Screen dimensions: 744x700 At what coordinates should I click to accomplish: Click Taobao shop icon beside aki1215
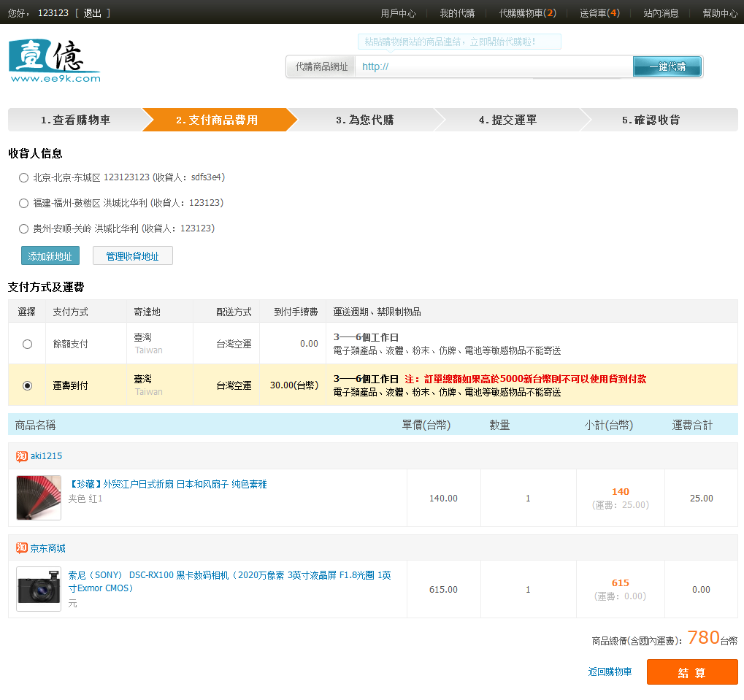pyautogui.click(x=22, y=456)
